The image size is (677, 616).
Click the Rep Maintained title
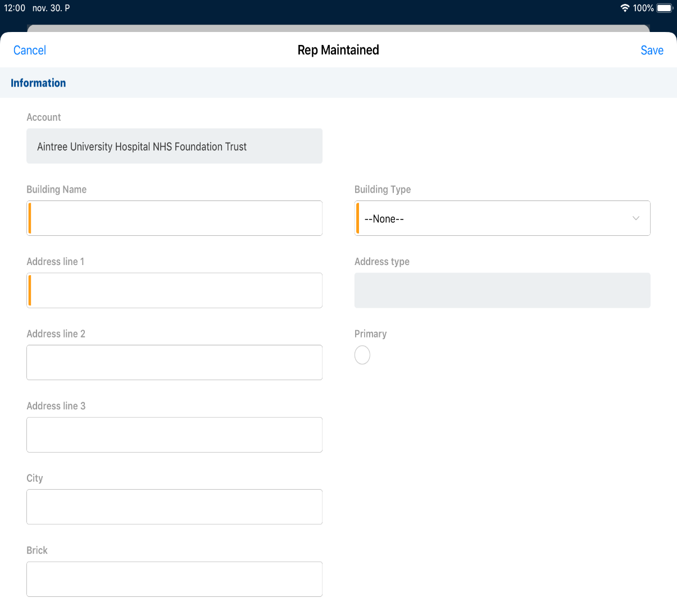coord(338,50)
